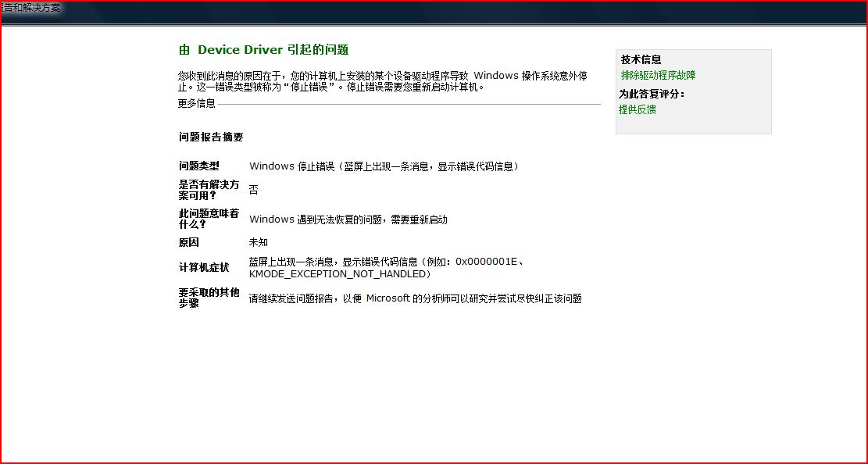Click the 更多信息 section label
Screen dimensions: 868x464
(197, 104)
